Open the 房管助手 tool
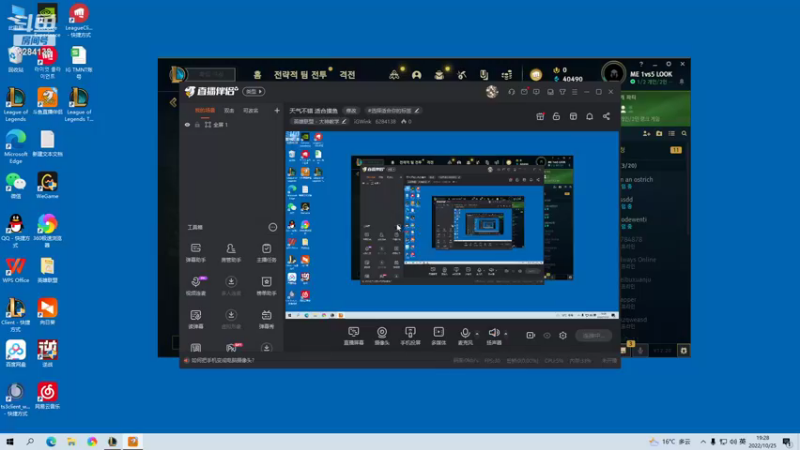The image size is (800, 450). pyautogui.click(x=231, y=253)
